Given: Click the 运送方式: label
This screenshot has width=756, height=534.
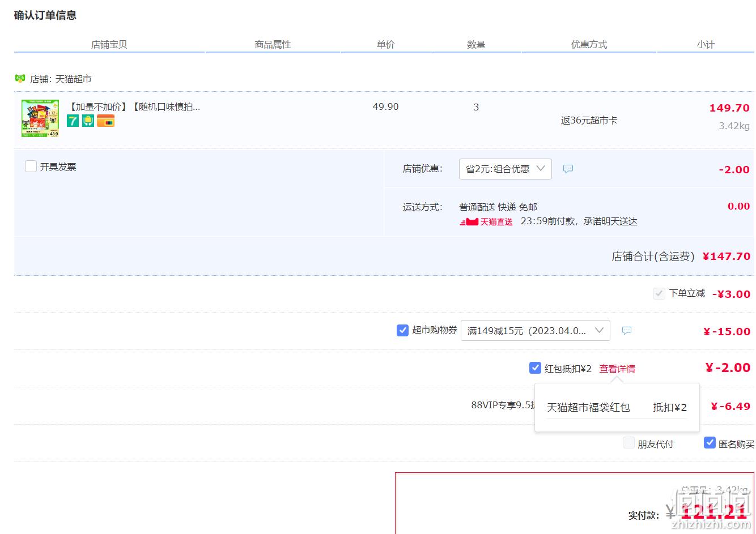Looking at the screenshot, I should point(423,207).
